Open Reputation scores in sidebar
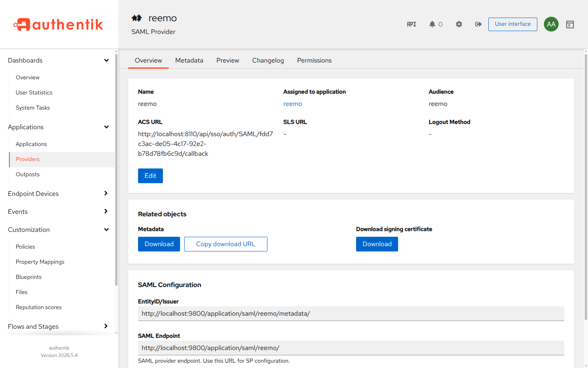Screen dimensions: 588x368 62,307
